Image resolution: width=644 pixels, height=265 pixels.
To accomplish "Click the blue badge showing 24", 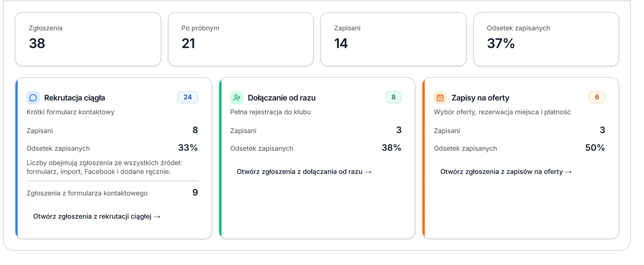I will 188,97.
